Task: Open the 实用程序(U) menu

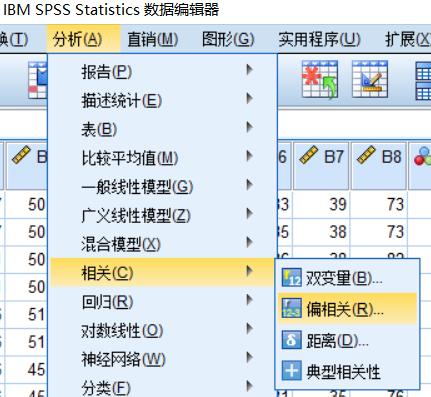Action: pos(320,39)
